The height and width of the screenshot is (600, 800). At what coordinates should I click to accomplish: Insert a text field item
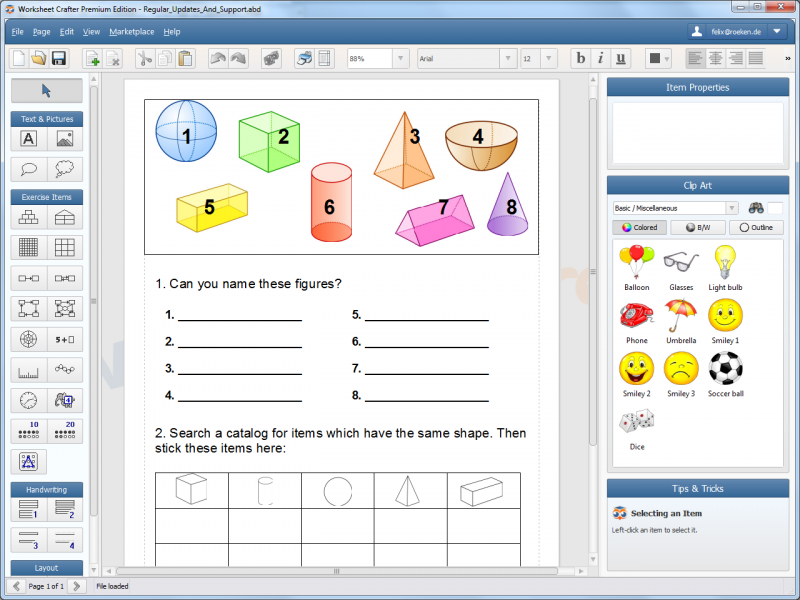(29, 139)
